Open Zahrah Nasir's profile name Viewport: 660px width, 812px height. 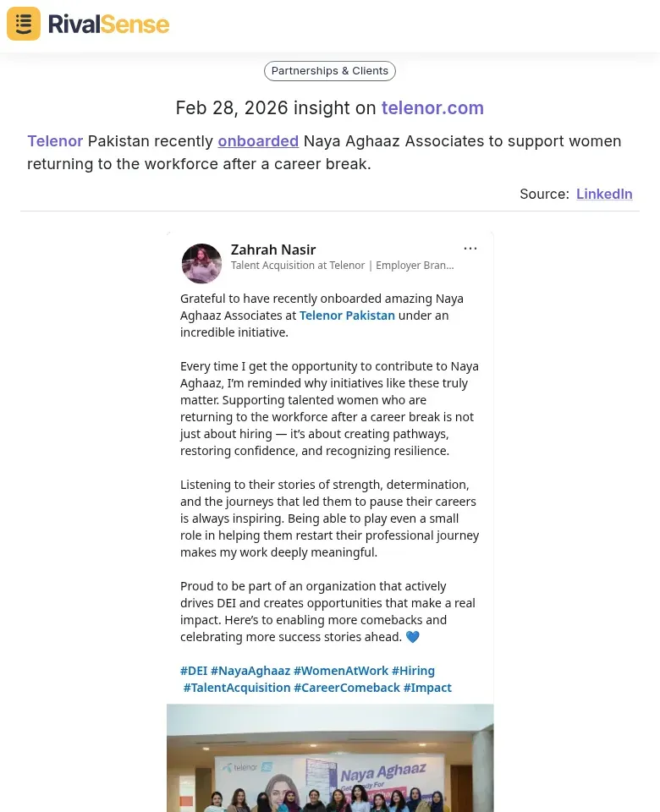[x=273, y=250]
